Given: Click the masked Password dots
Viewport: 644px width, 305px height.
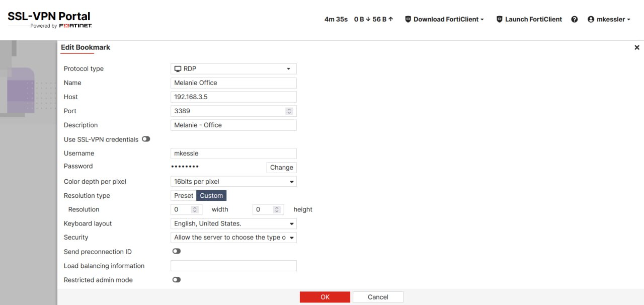Looking at the screenshot, I should click(x=185, y=166).
